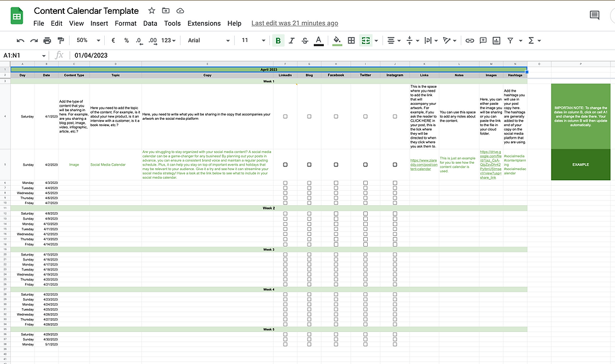
Task: Open text rotation icon
Action: pos(447,40)
